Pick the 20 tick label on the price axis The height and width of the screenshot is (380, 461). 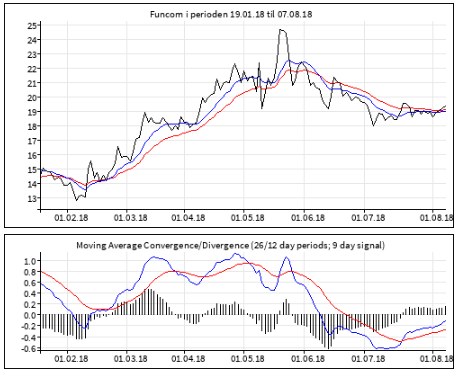(32, 97)
